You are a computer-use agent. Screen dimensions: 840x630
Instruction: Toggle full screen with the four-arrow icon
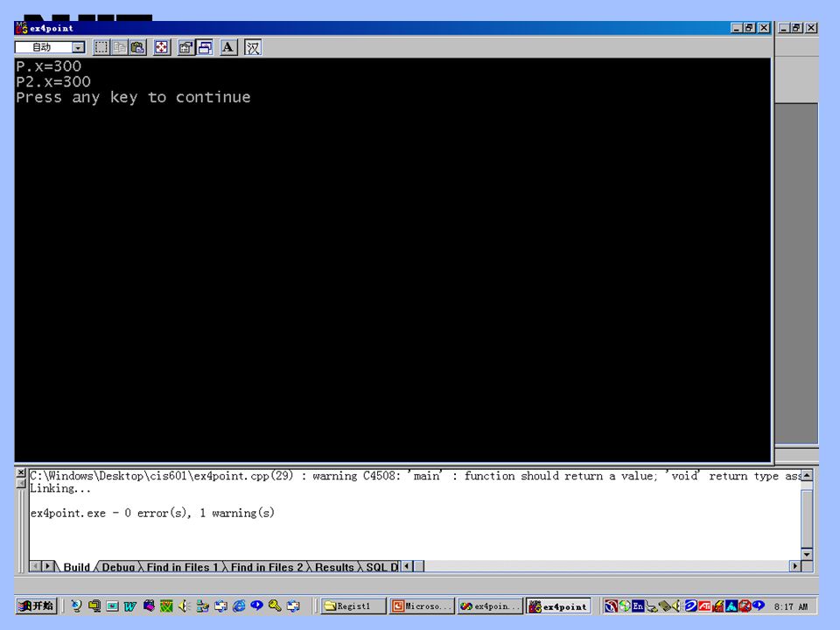pyautogui.click(x=162, y=47)
